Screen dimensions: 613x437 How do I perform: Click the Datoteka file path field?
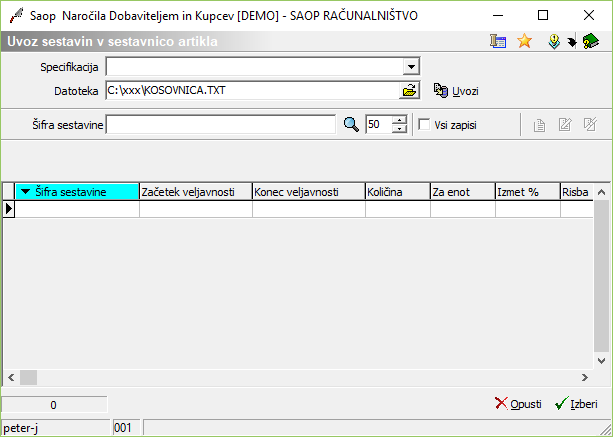point(252,90)
